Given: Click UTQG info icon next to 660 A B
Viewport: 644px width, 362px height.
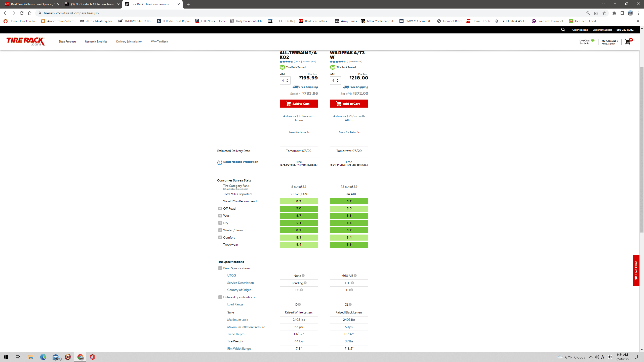Looking at the screenshot, I should click(x=355, y=276).
